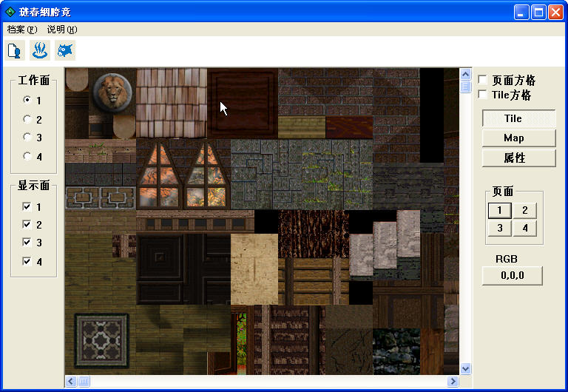The height and width of the screenshot is (392, 568).
Task: Switch to 页面 page 4
Action: (525, 229)
